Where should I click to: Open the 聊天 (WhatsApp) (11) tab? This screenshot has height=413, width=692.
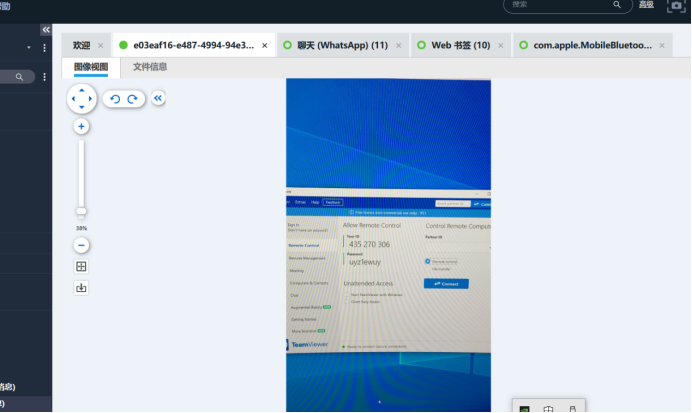tap(342, 45)
